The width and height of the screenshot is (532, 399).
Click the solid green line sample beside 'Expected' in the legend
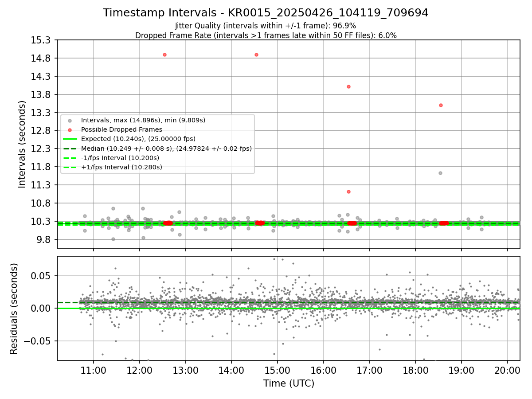(x=70, y=139)
